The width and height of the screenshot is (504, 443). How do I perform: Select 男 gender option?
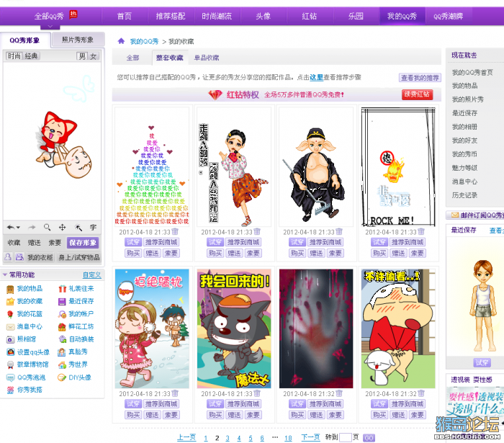(82, 56)
